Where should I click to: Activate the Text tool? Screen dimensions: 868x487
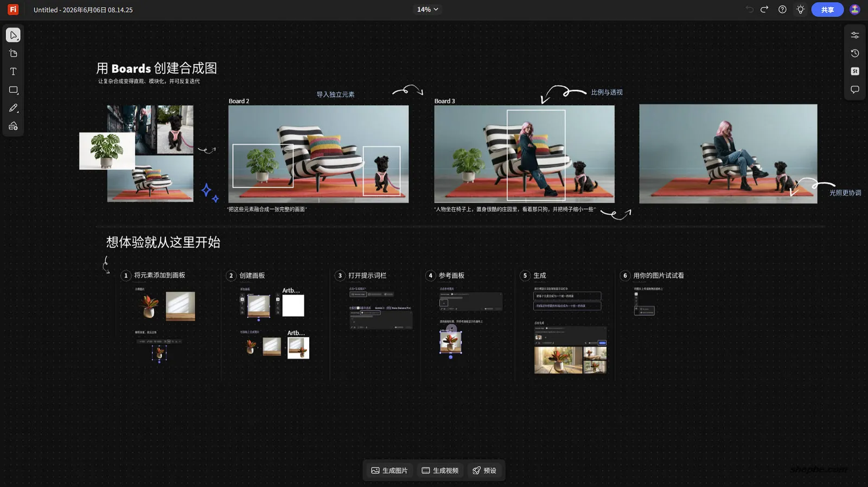[x=13, y=72]
